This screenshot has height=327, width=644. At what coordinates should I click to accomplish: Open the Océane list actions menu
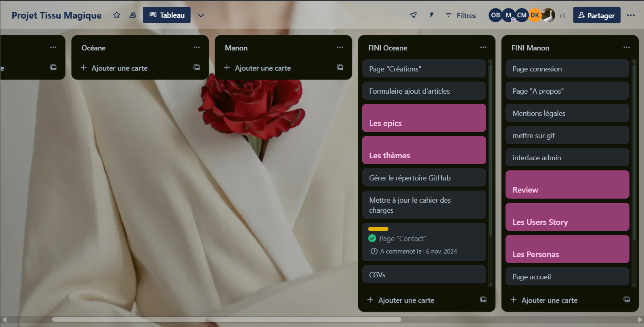197,48
